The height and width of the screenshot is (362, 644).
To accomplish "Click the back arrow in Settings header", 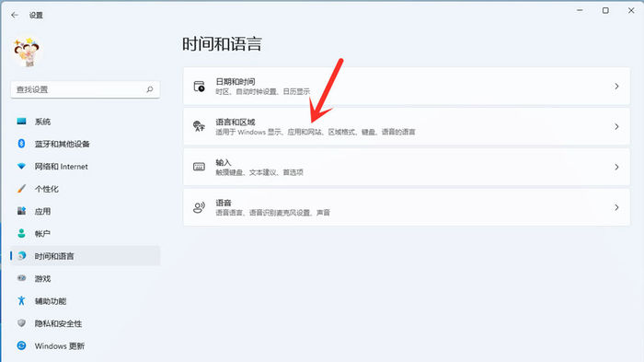I will click(15, 16).
